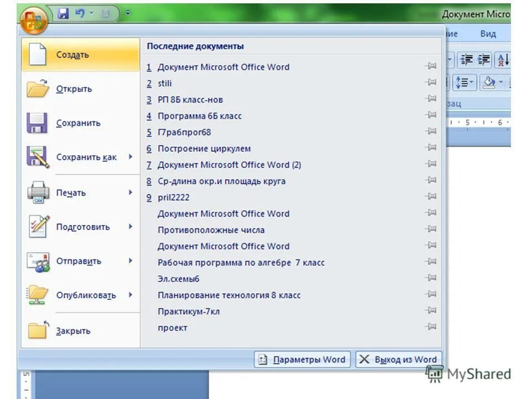Open recent document проект
This screenshot has height=399, width=532.
(x=291, y=328)
